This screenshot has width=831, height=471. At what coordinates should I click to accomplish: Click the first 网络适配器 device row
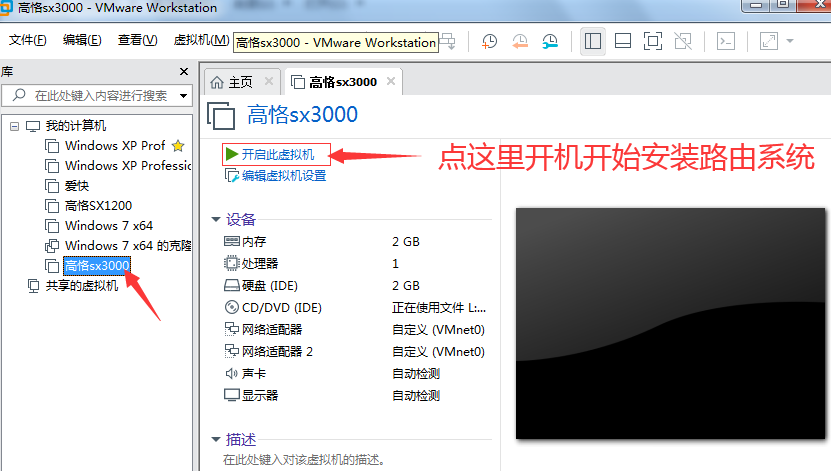pos(354,330)
